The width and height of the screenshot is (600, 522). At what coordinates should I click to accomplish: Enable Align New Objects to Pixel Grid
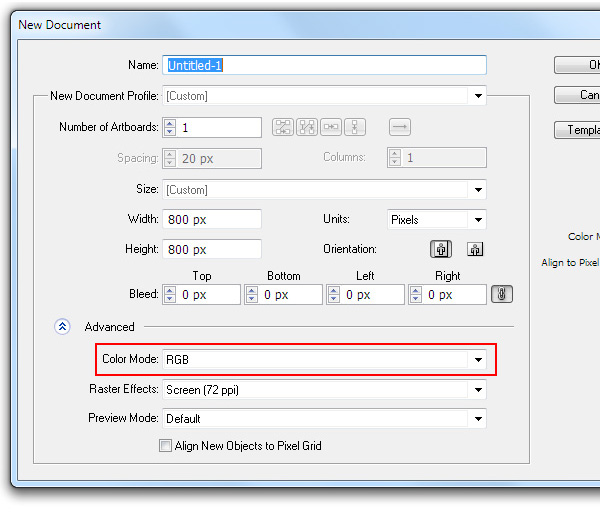166,446
